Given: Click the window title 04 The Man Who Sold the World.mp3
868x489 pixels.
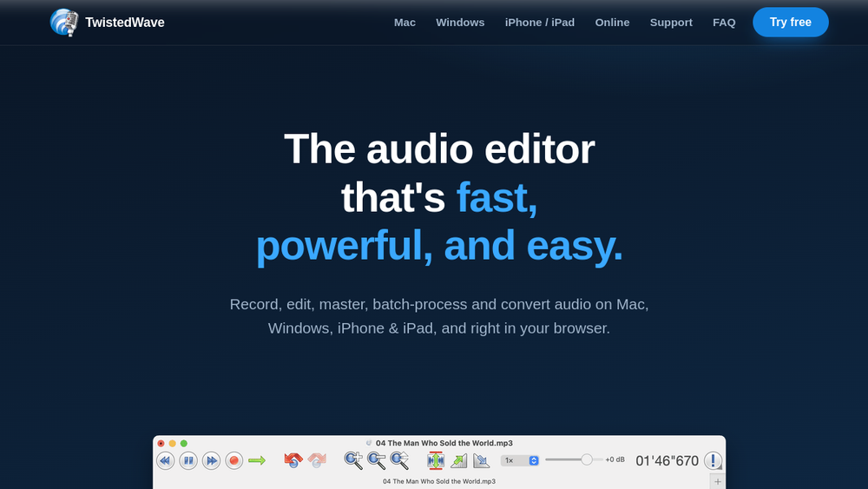Looking at the screenshot, I should tap(444, 443).
